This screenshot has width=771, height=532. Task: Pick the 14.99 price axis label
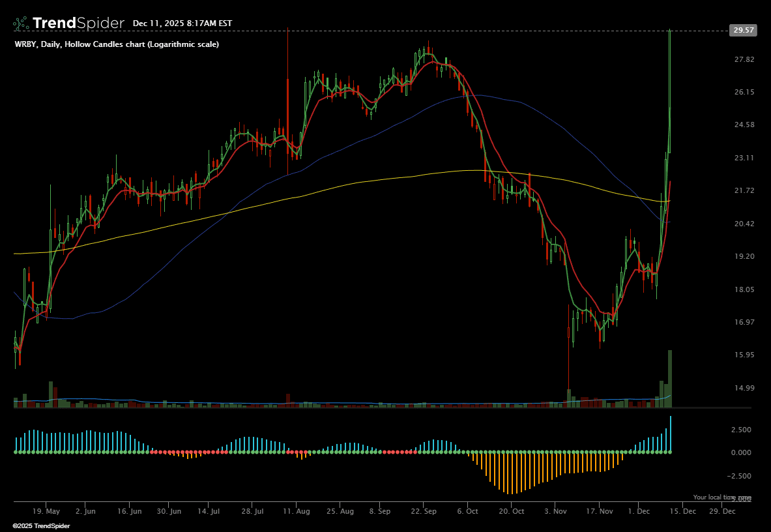coord(744,388)
